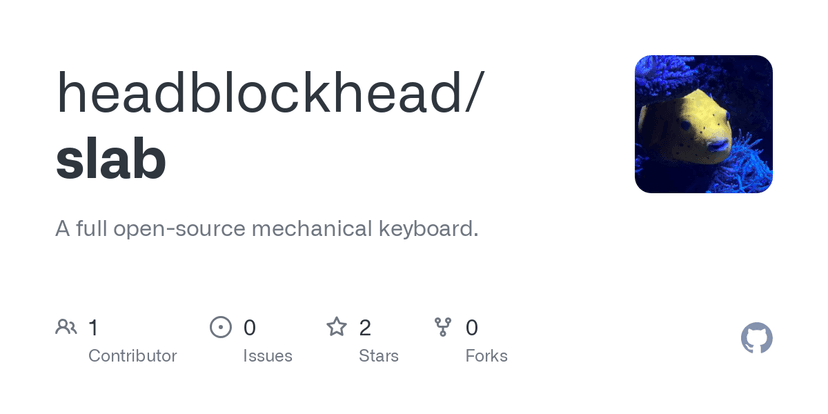Viewport: 828px width, 414px height.
Task: Click the Issues circle-dot icon
Action: click(x=221, y=327)
